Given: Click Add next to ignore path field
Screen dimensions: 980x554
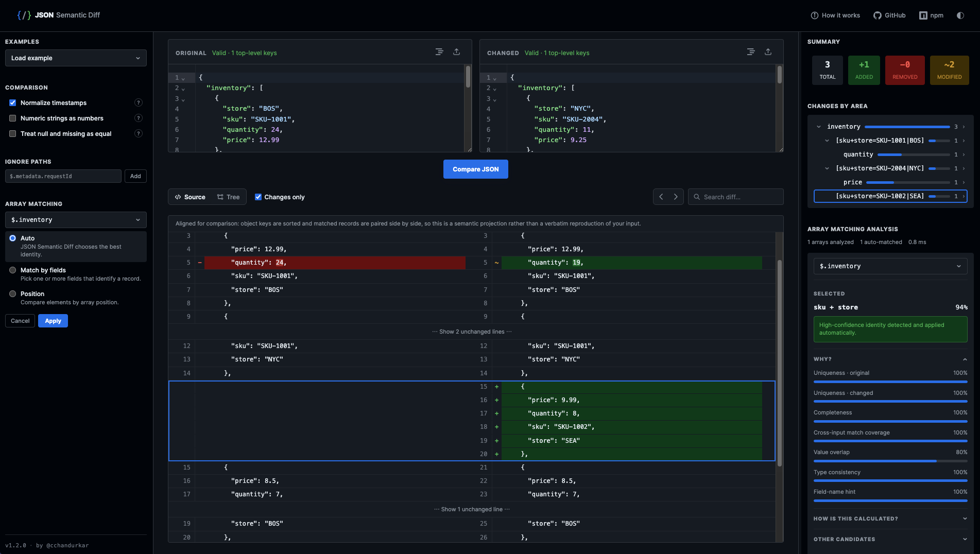Looking at the screenshot, I should (135, 176).
